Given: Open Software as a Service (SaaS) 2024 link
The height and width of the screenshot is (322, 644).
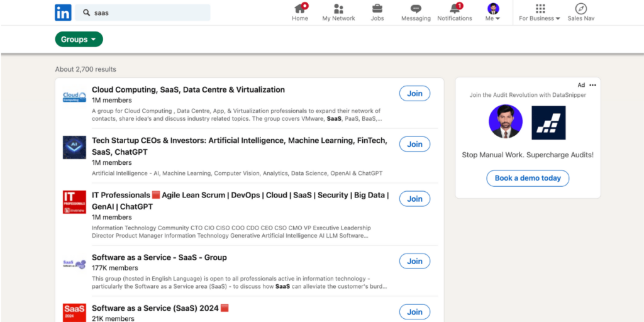Looking at the screenshot, I should pos(160,308).
